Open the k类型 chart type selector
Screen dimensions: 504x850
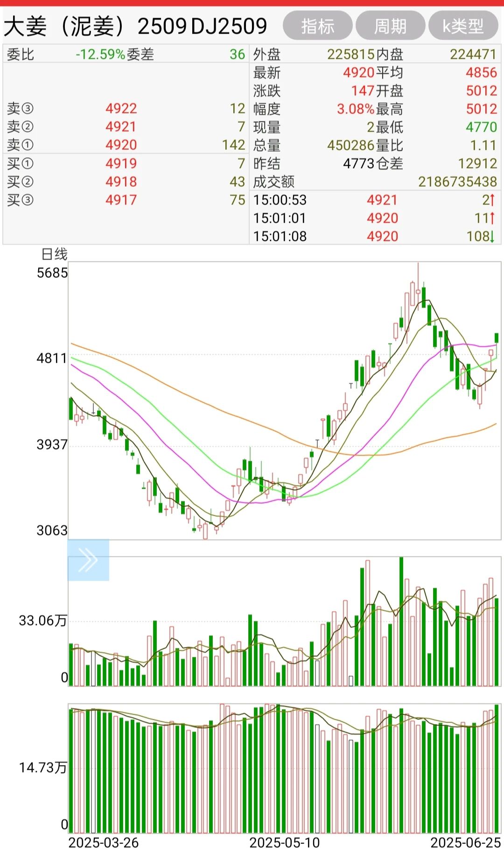click(463, 26)
